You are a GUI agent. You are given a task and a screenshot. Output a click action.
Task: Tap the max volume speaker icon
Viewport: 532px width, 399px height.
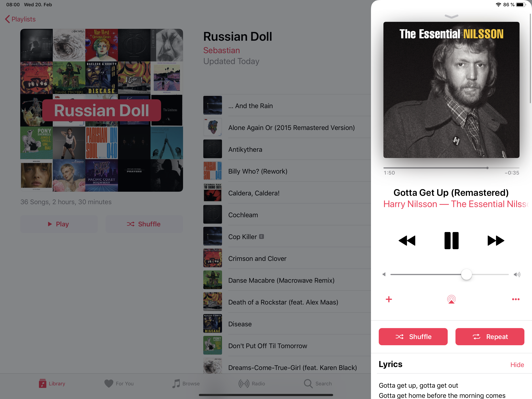(517, 274)
